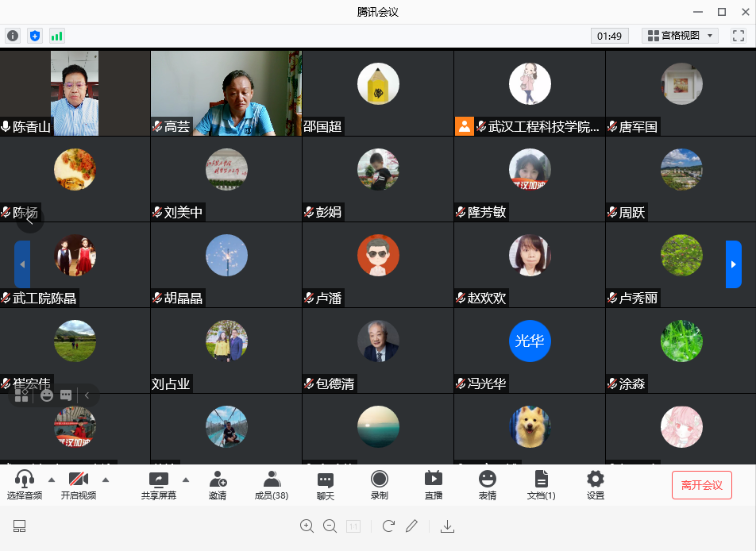Viewport: 756px width, 551px height.
Task: Toggle audio with 选择音频 headphone button
Action: coord(25,484)
